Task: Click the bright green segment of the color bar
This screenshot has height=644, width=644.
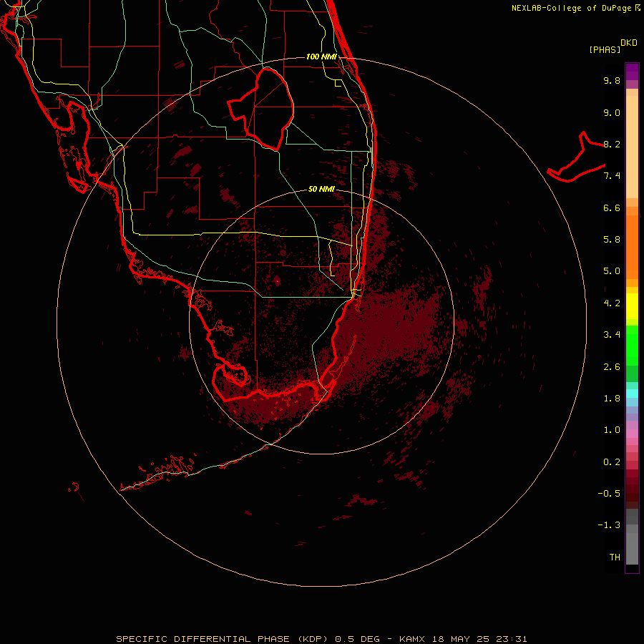Action: point(632,346)
